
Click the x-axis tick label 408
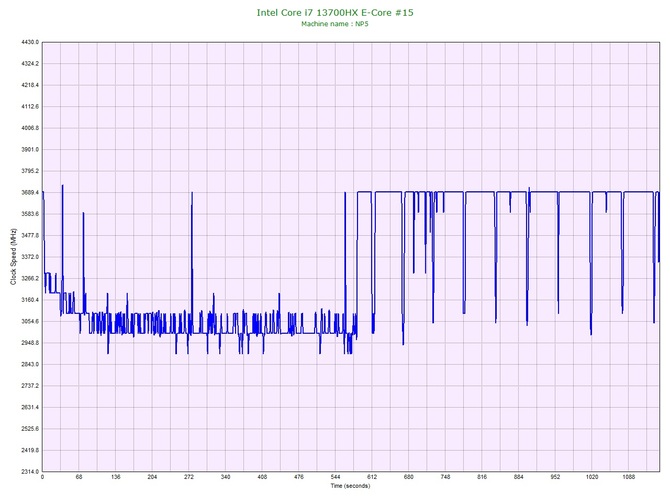pos(262,477)
